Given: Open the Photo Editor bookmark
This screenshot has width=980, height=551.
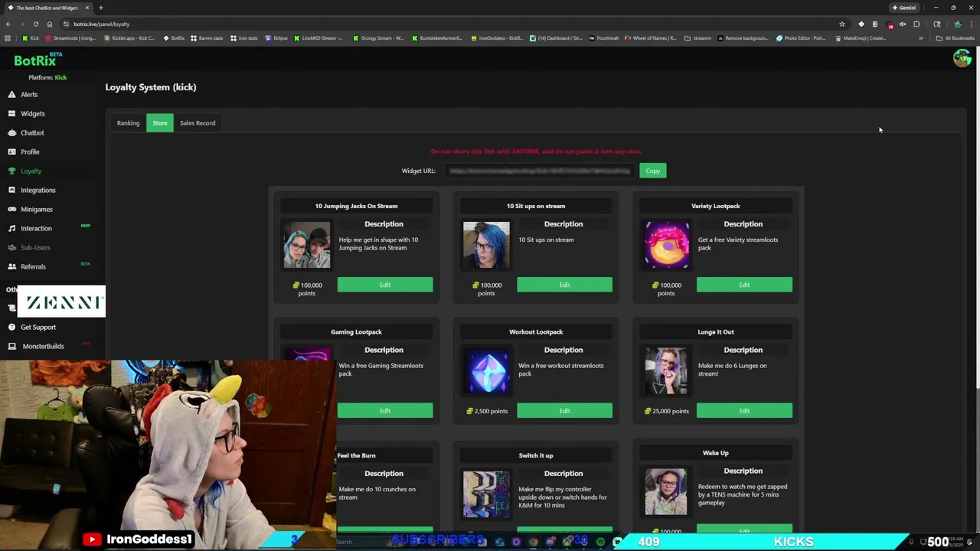Looking at the screenshot, I should click(x=801, y=37).
